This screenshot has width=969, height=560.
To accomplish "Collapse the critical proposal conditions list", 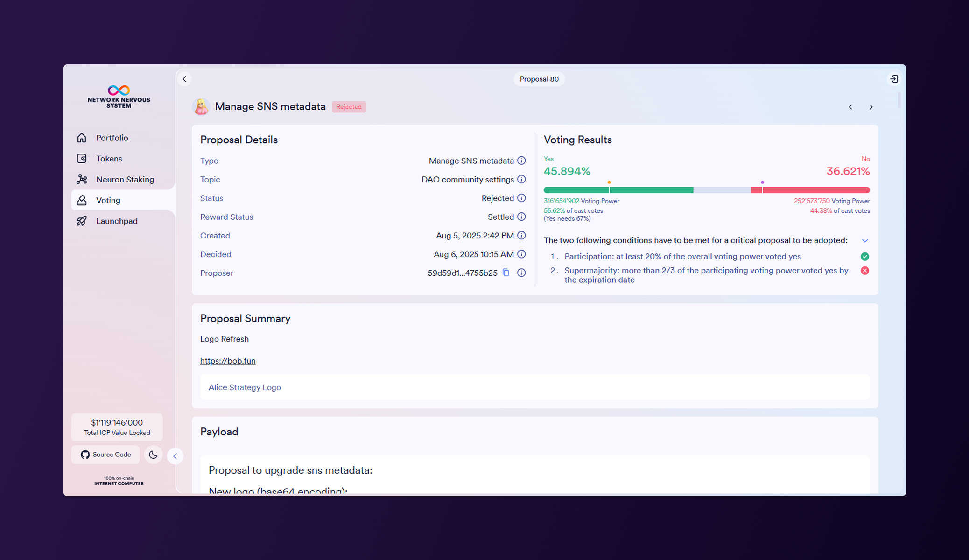I will [x=865, y=241].
